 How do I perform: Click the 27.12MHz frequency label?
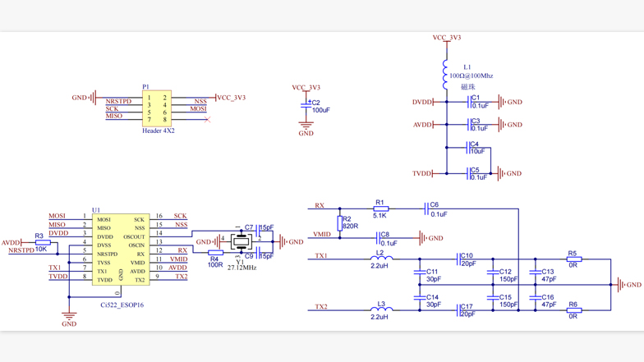tap(241, 268)
